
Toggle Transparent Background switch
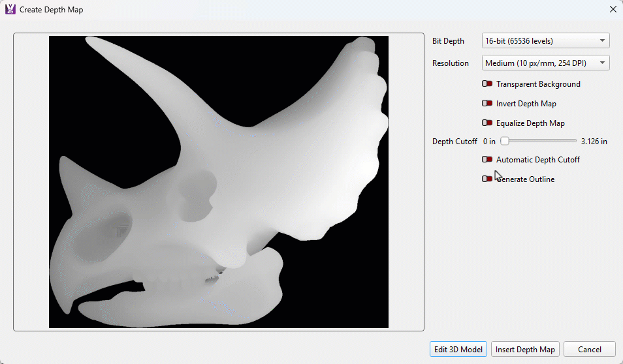[487, 83]
